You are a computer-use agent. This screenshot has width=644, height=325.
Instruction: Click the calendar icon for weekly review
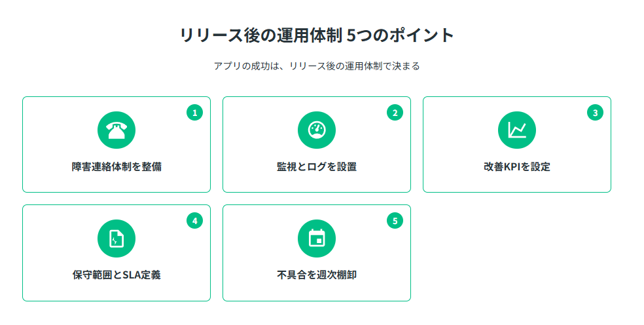(x=317, y=239)
